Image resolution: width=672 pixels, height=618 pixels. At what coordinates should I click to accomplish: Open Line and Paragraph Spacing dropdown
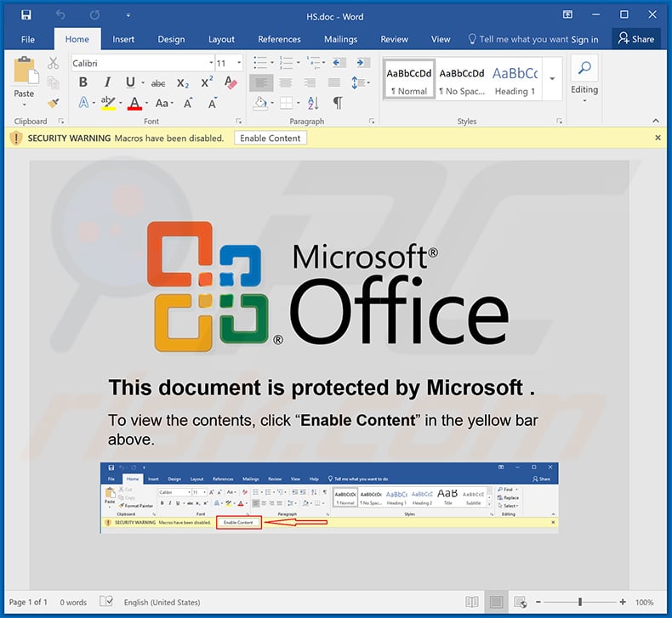pyautogui.click(x=360, y=82)
